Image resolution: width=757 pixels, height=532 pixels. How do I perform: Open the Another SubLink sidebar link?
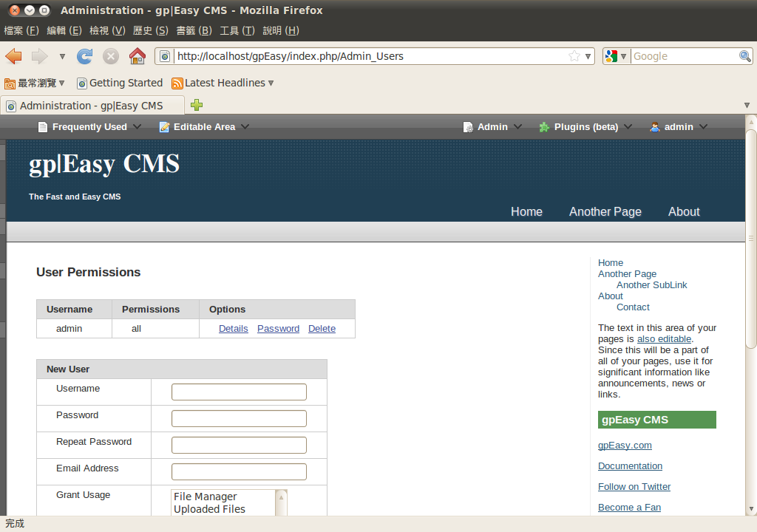651,284
